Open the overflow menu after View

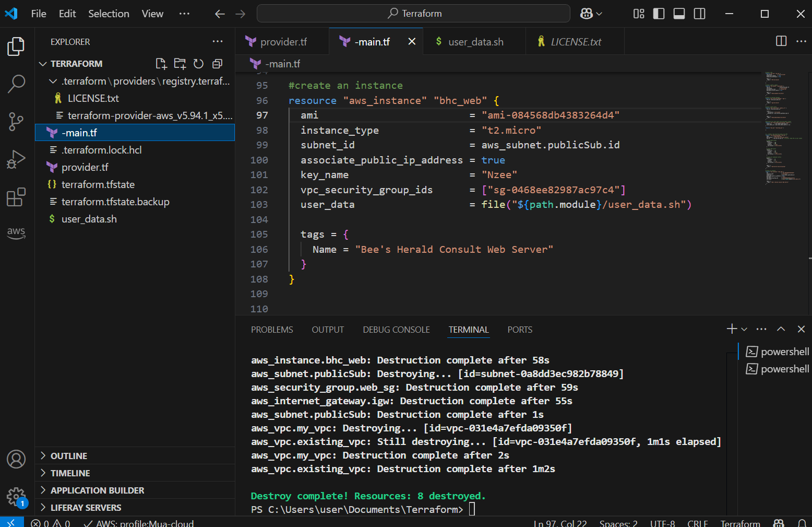coord(184,14)
